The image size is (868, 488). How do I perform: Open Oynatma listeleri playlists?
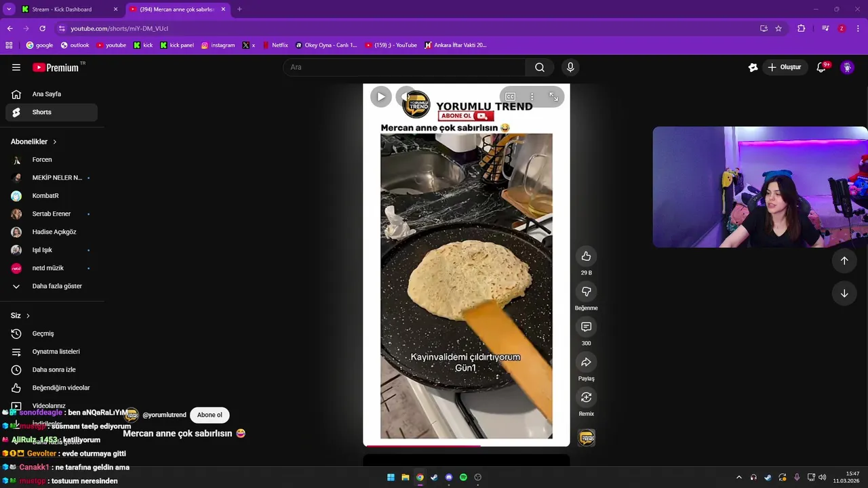tap(52, 352)
